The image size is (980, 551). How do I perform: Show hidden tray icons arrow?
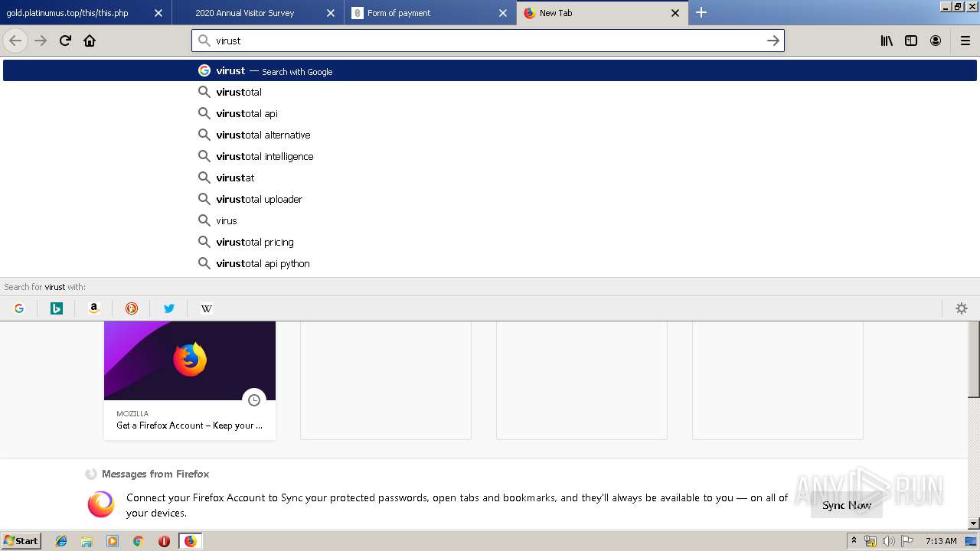pos(854,541)
